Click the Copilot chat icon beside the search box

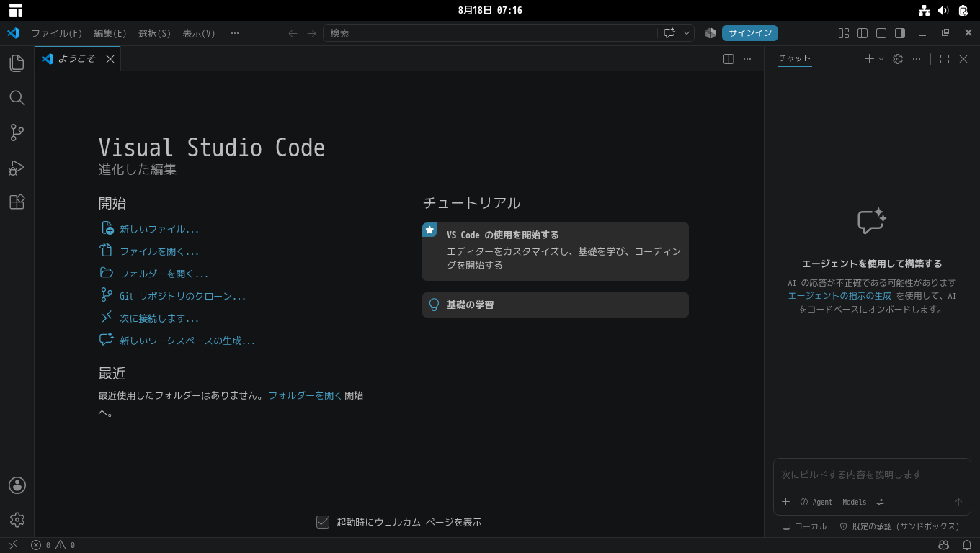pos(669,33)
